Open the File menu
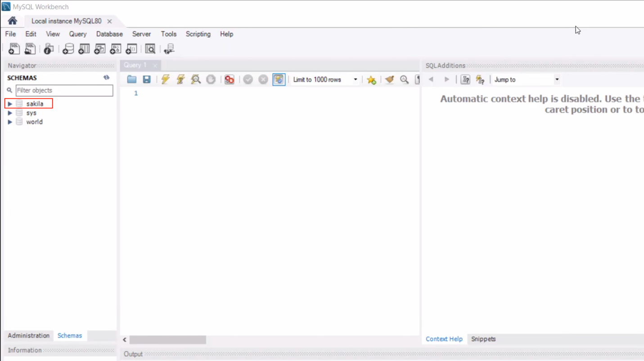The height and width of the screenshot is (361, 644). (10, 34)
